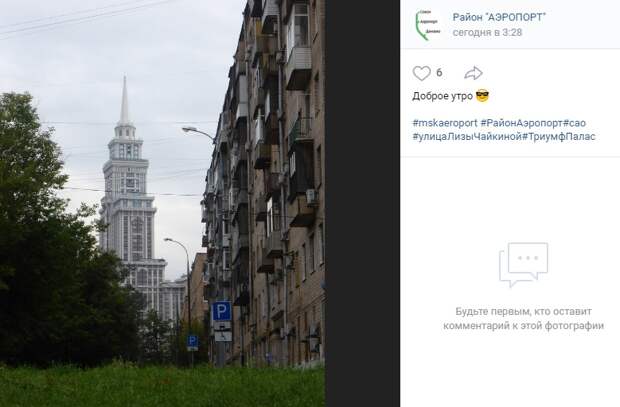Open the Район "АЭРОПОРТ" group page link
620x407 pixels.
click(499, 17)
